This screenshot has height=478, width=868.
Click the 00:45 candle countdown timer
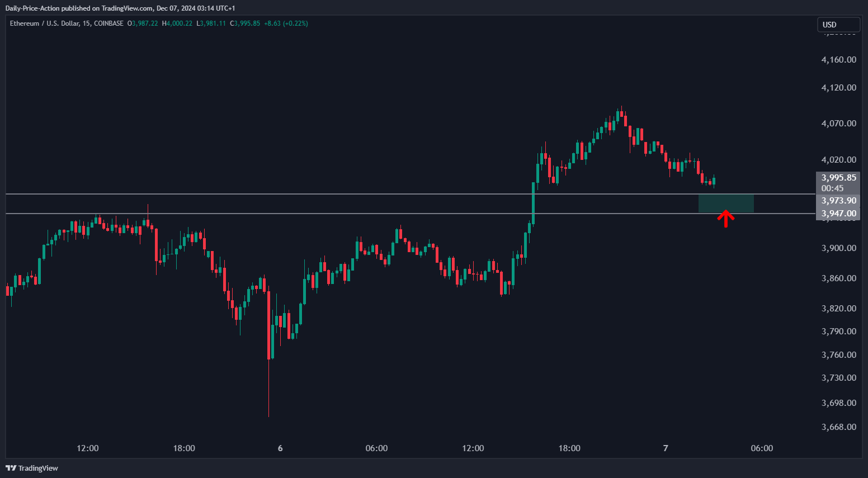click(x=832, y=188)
